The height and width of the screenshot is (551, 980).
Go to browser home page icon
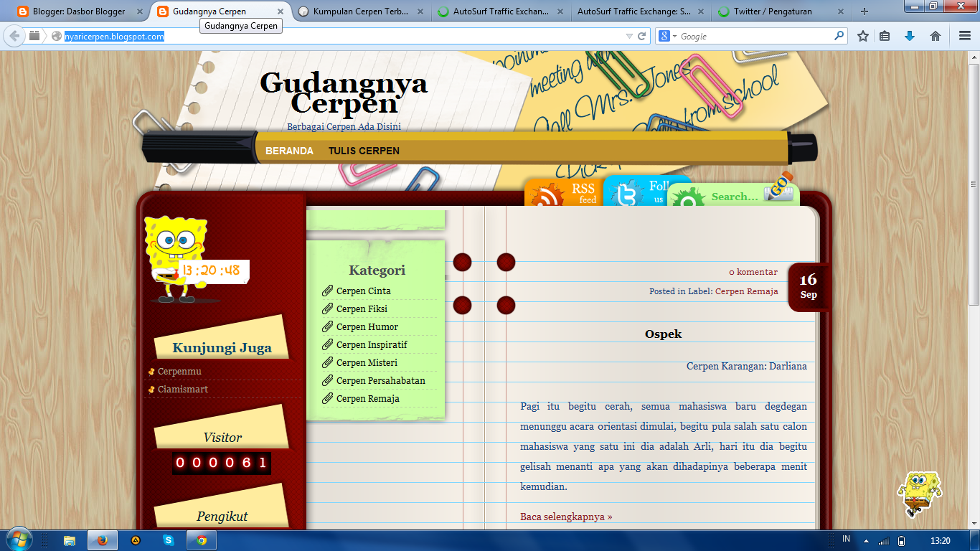pos(936,36)
